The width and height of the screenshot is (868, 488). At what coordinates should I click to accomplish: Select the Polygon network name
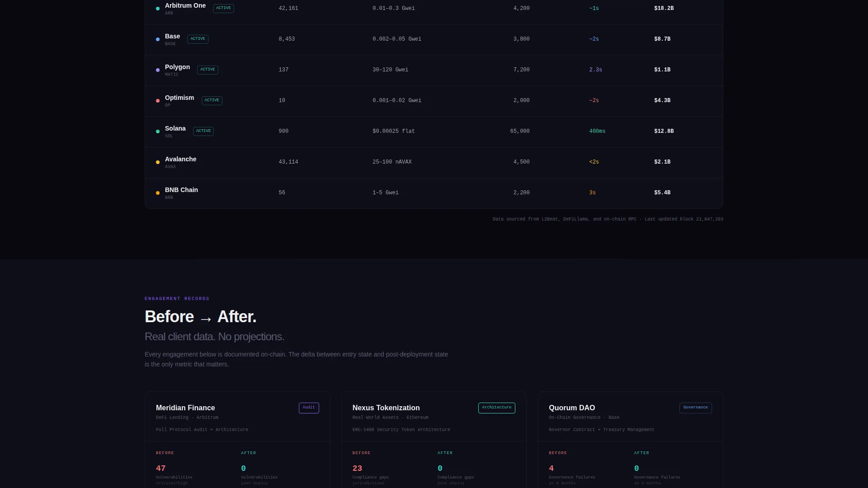[x=177, y=67]
